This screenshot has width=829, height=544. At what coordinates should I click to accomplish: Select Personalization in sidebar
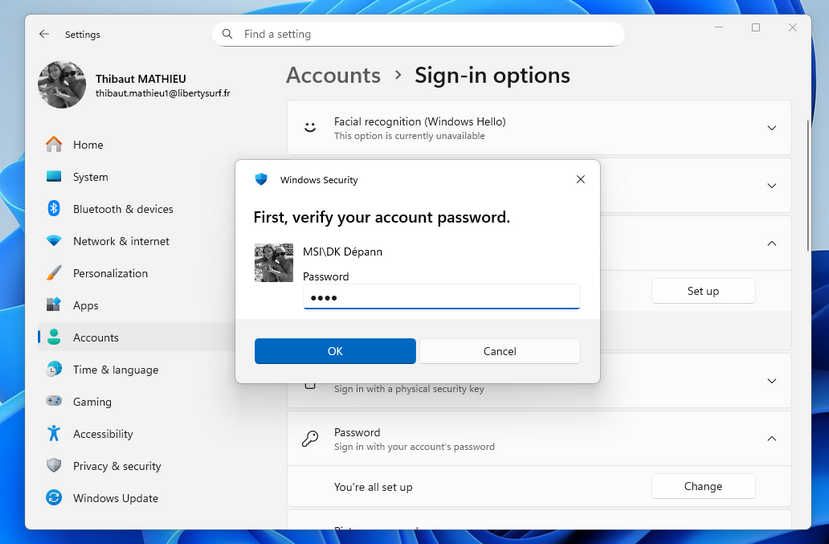click(136, 273)
